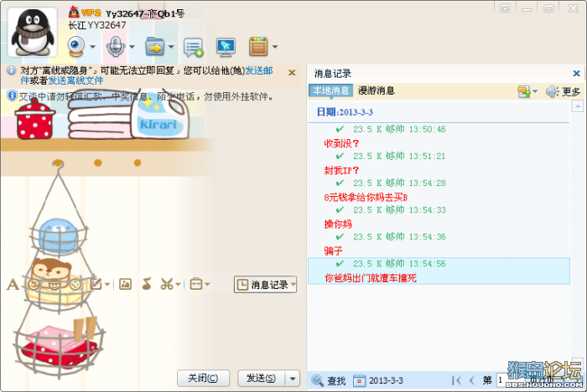Go to the first page of history
The image size is (587, 392).
pyautogui.click(x=456, y=380)
